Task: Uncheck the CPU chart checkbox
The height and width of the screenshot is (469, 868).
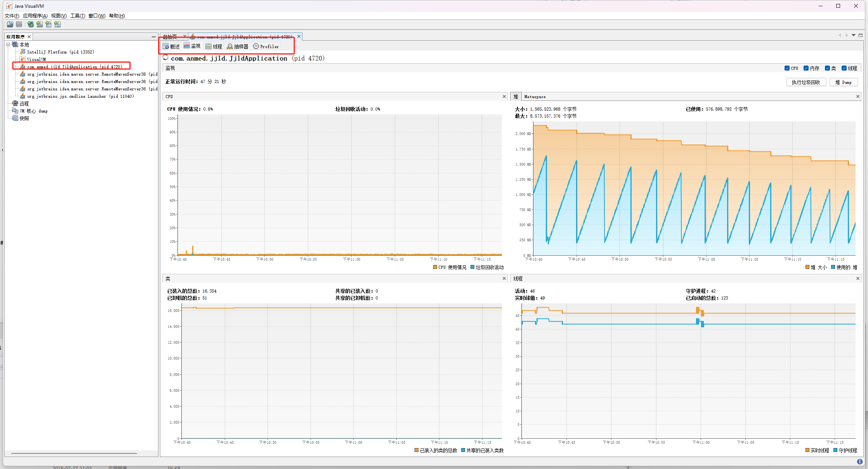Action: tap(787, 68)
